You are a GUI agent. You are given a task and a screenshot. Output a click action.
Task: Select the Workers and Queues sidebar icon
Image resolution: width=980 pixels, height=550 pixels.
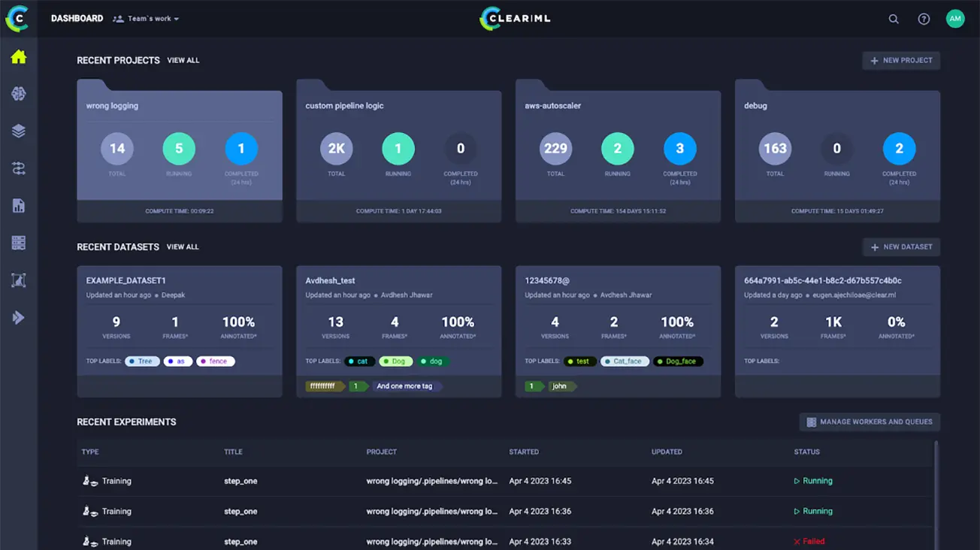click(x=17, y=242)
